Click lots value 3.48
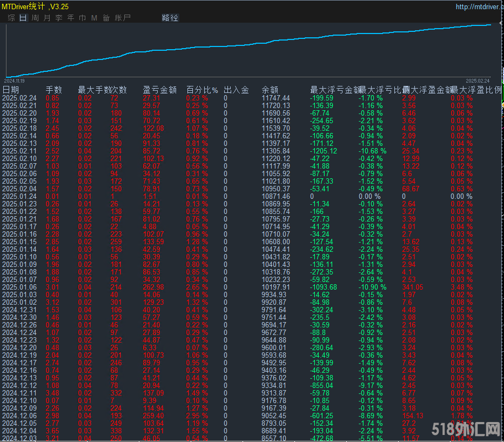 tap(52, 393)
